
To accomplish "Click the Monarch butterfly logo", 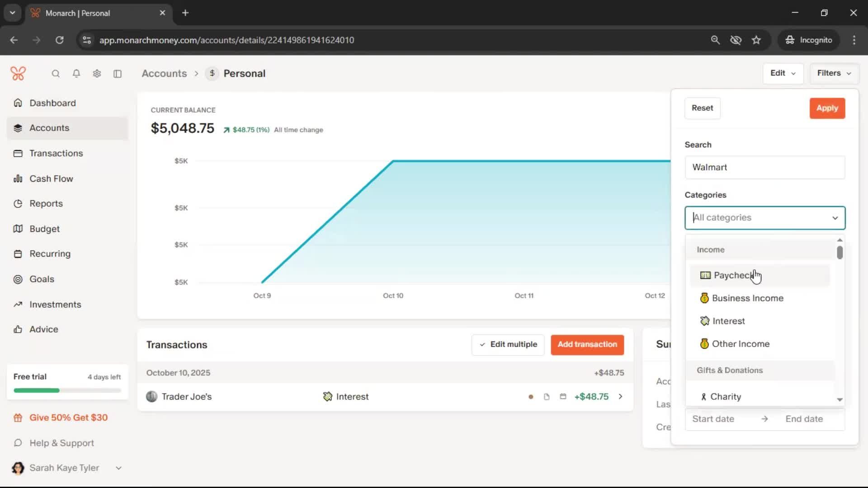I will (x=18, y=74).
